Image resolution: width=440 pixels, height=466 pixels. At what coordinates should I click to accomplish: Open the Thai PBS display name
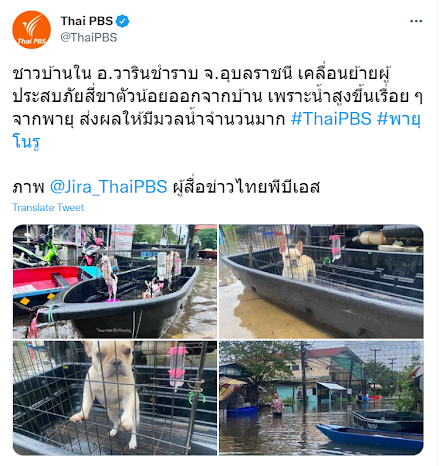click(87, 21)
